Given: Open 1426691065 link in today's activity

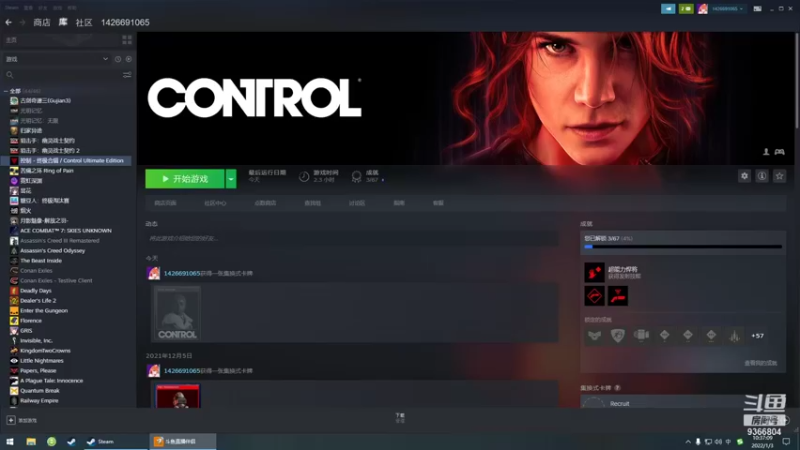Looking at the screenshot, I should pos(182,273).
